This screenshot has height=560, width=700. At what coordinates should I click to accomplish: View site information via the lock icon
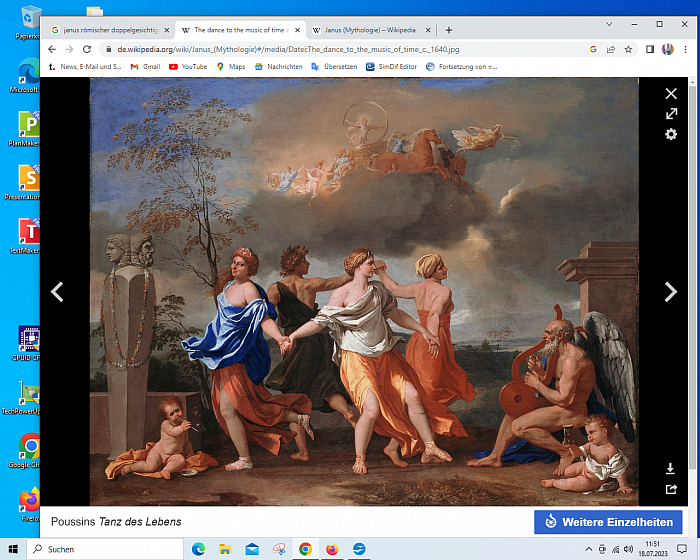click(108, 49)
